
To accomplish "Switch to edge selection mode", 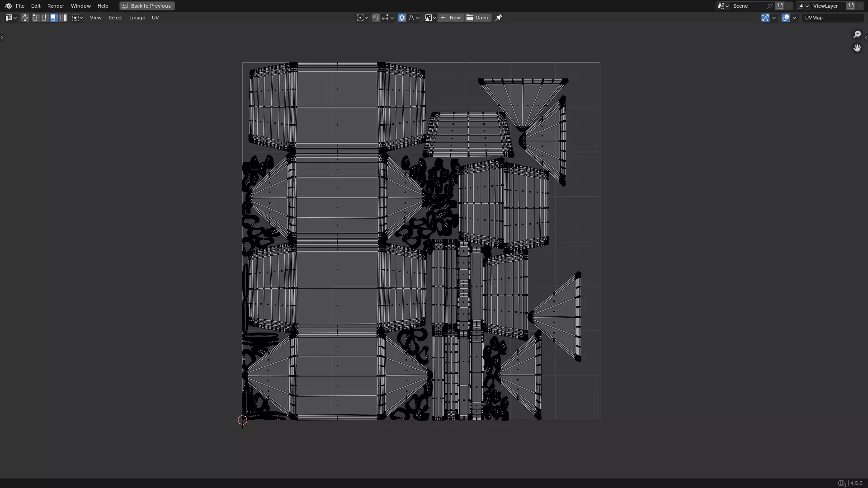I will (45, 18).
